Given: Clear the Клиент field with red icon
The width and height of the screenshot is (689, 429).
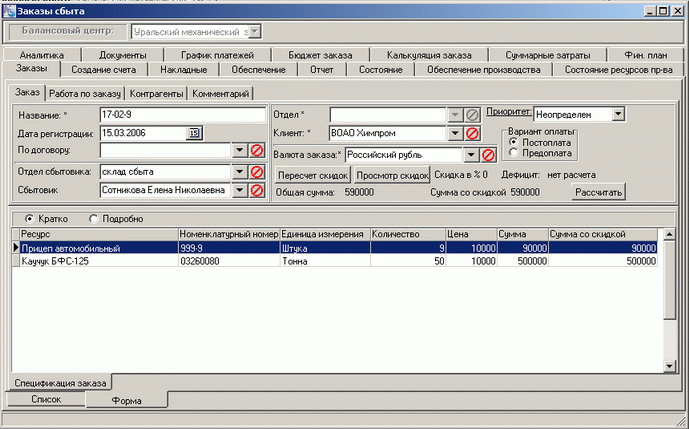Looking at the screenshot, I should 472,134.
